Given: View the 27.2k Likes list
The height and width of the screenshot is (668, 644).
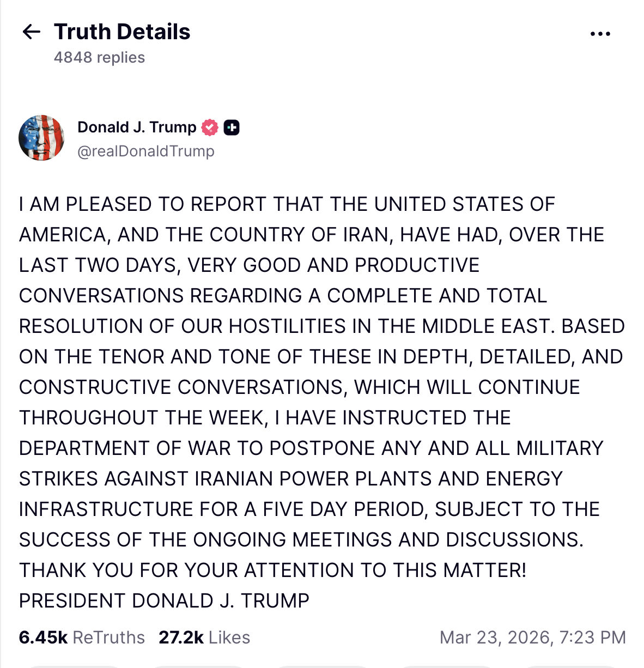Looking at the screenshot, I should 204,637.
